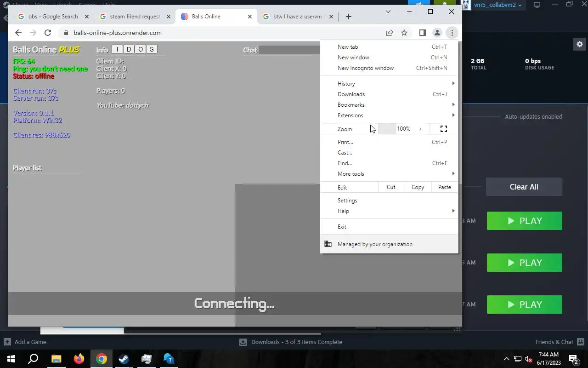Image resolution: width=588 pixels, height=368 pixels.
Task: Switch to 'btw I have a uservm' tab
Action: pos(299,17)
